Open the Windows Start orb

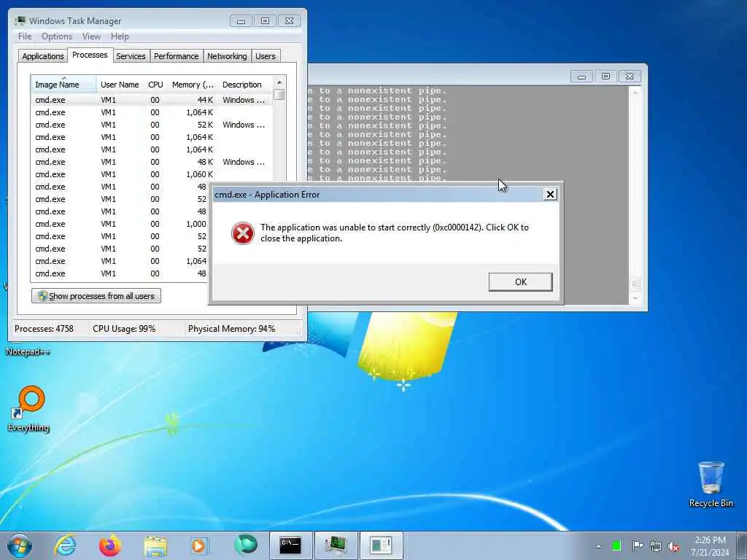pos(20,545)
